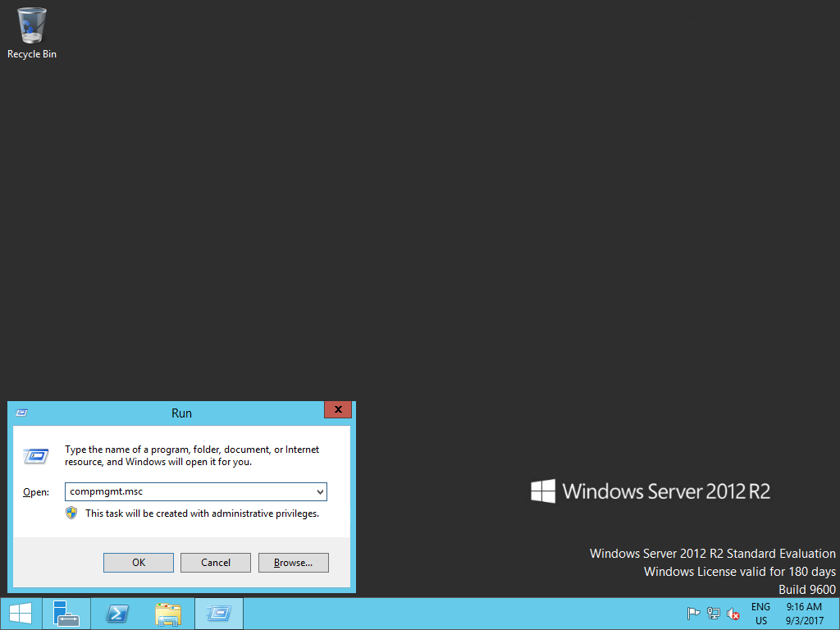Select the Run window taskbar icon
The height and width of the screenshot is (630, 840).
(x=218, y=613)
